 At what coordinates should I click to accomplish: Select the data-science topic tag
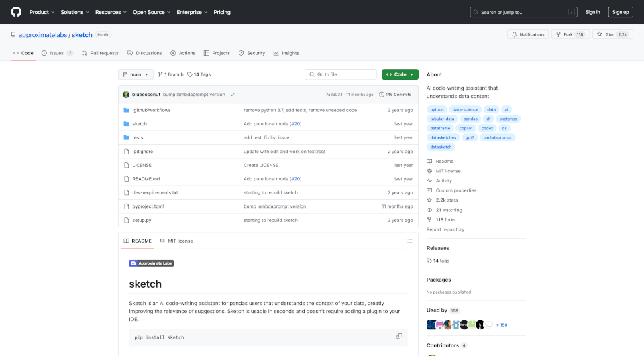click(x=465, y=109)
